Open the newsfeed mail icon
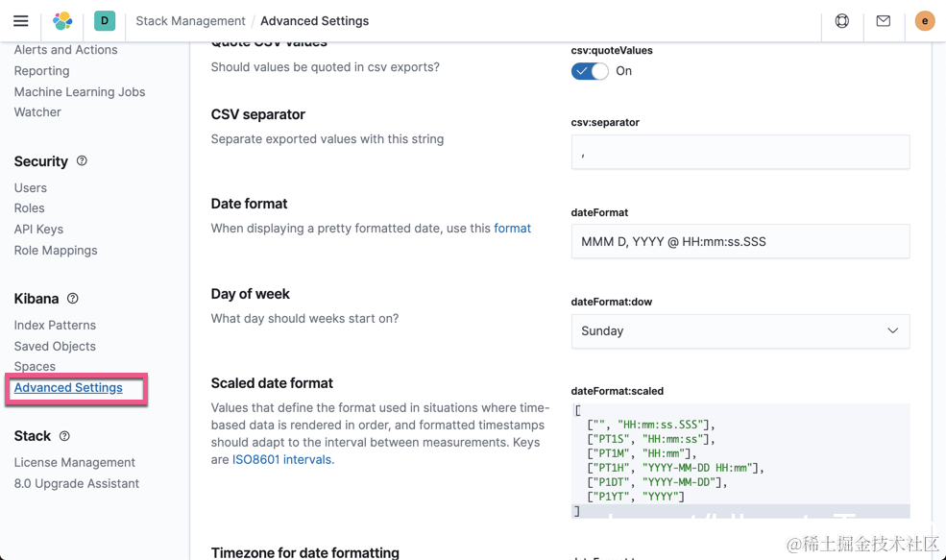The width and height of the screenshot is (946, 560). pos(884,21)
